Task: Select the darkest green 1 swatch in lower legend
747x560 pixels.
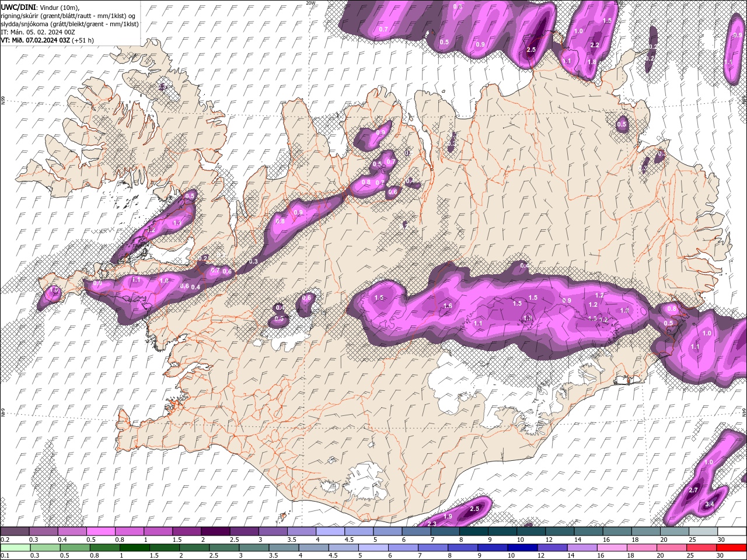Action: click(x=135, y=548)
